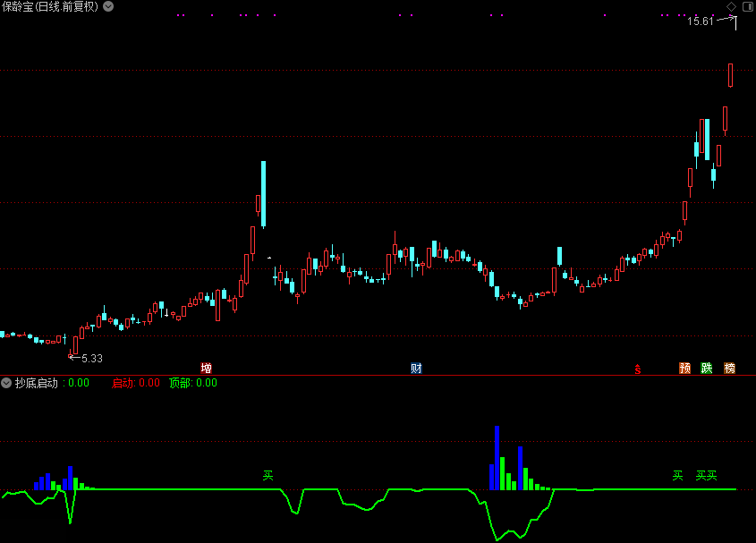This screenshot has height=543, width=756.
Task: Open the dropdown beside 保龄宝 chart title
Action: [x=108, y=6]
